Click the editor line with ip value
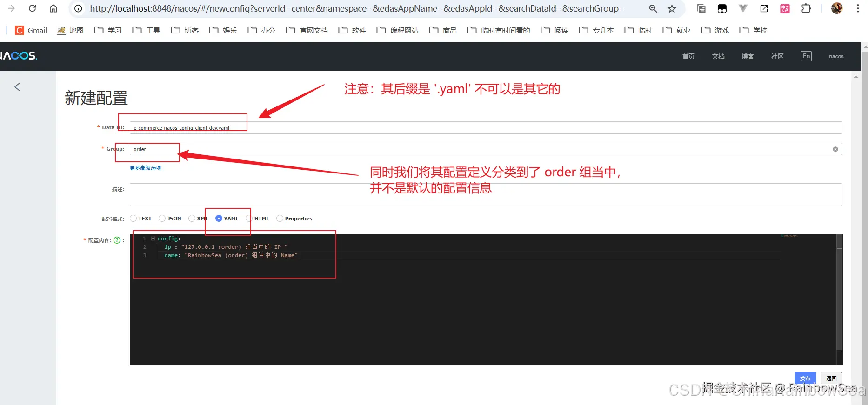The height and width of the screenshot is (405, 868). click(226, 247)
